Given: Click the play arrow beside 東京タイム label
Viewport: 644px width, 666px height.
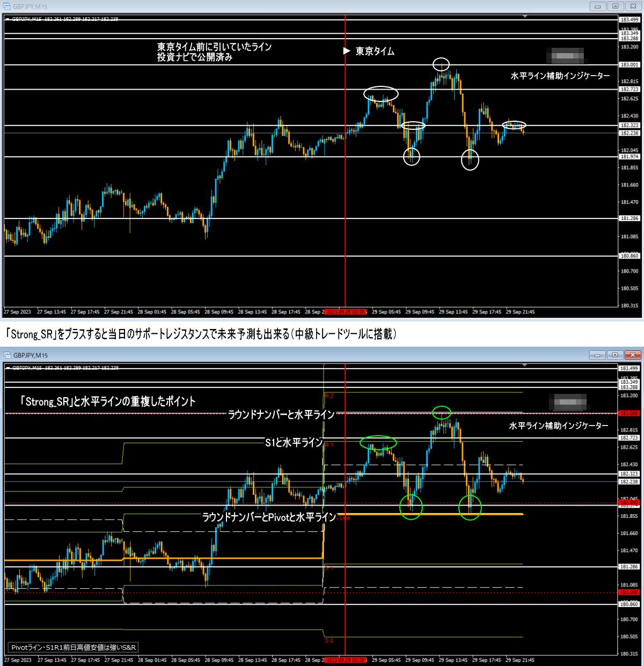Looking at the screenshot, I should (x=346, y=52).
